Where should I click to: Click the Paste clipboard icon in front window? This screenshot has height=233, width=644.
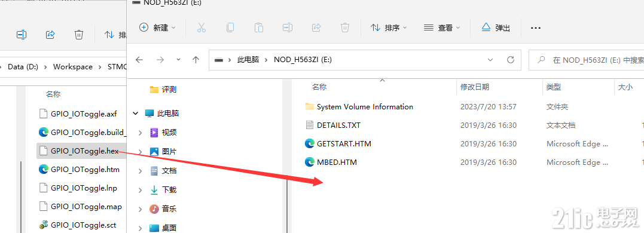[x=259, y=27]
